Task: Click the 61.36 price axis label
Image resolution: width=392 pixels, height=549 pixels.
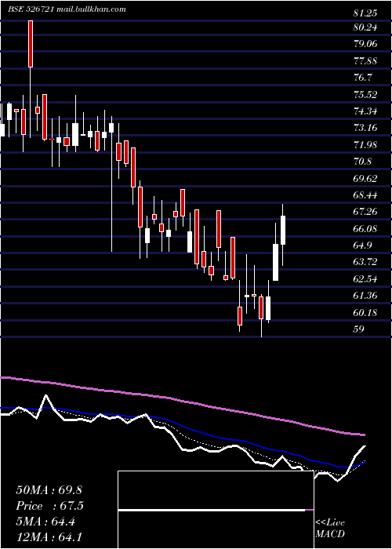Action: click(365, 296)
